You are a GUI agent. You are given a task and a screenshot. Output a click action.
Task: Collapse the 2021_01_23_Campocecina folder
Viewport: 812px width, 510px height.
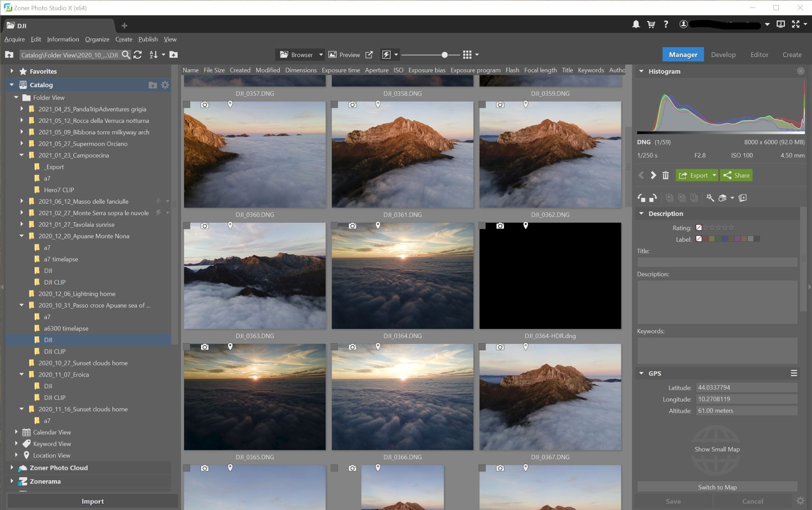22,155
